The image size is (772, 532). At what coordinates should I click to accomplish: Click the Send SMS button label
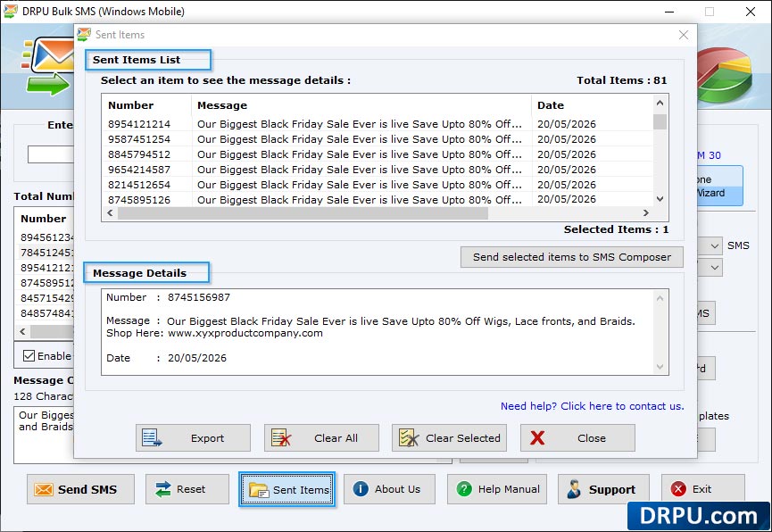pyautogui.click(x=87, y=489)
